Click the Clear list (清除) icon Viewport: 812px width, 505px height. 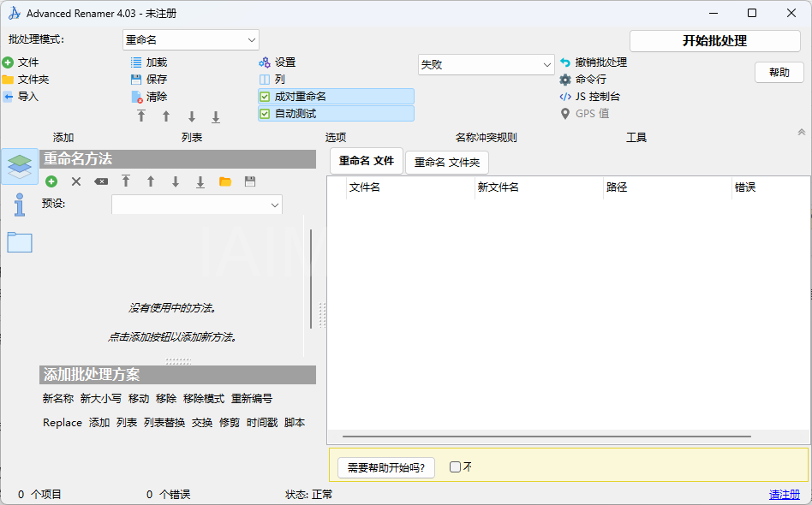137,98
